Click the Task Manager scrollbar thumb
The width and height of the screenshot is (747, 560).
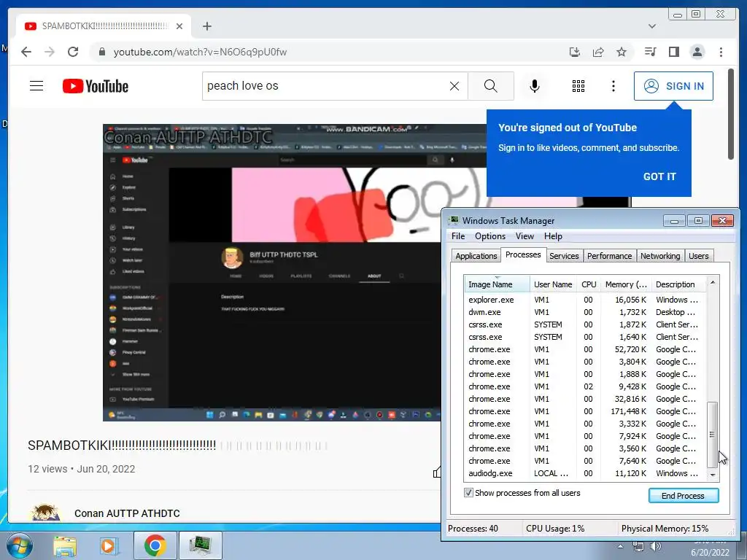pyautogui.click(x=713, y=435)
